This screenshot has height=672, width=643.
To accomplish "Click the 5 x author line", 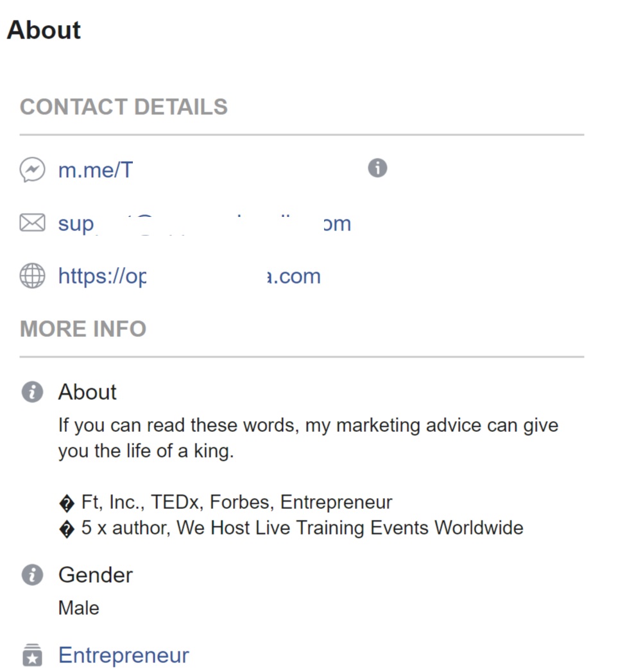I will point(291,528).
